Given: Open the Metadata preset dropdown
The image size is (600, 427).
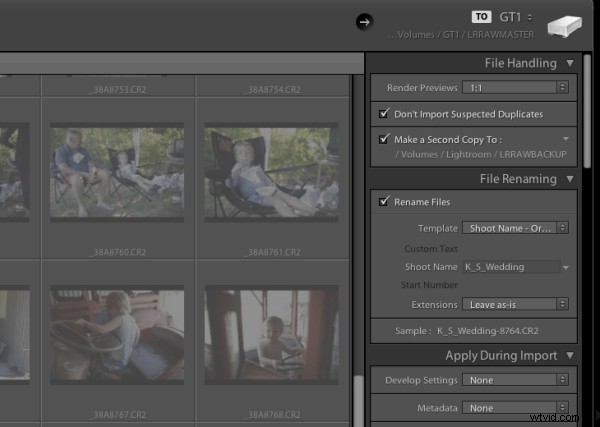Looking at the screenshot, I should tap(515, 408).
